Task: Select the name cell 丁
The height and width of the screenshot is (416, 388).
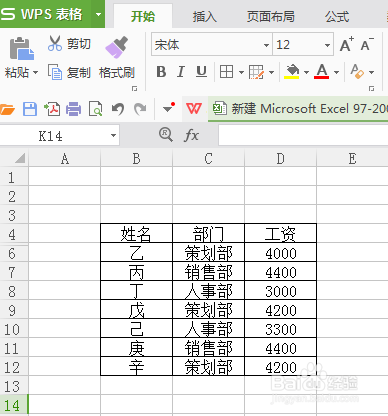Action: [137, 291]
